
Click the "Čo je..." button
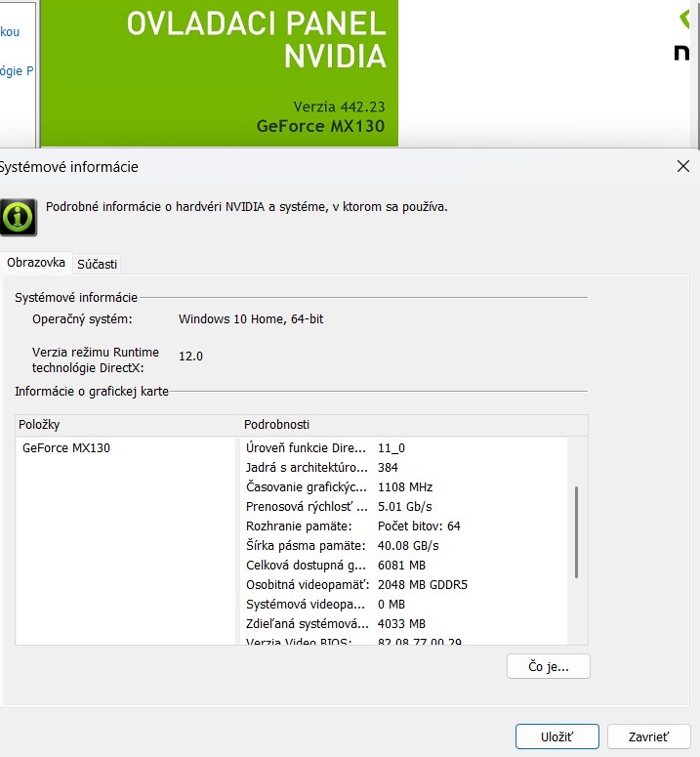548,666
